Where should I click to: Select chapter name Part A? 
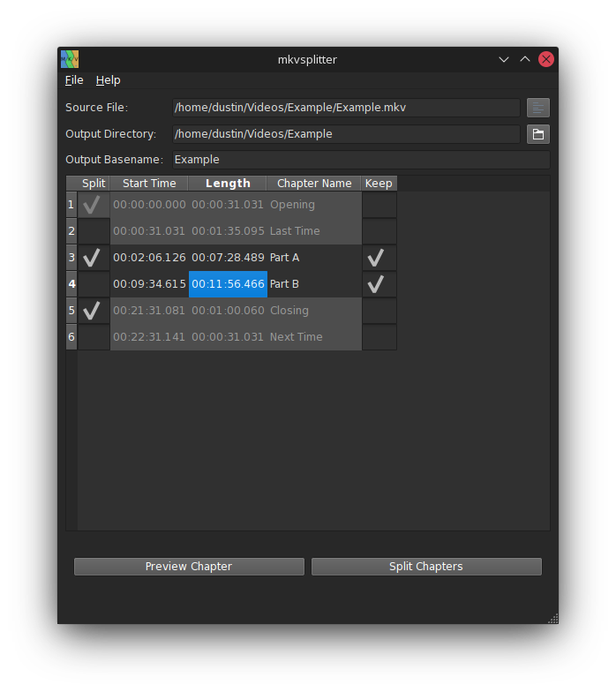(314, 258)
